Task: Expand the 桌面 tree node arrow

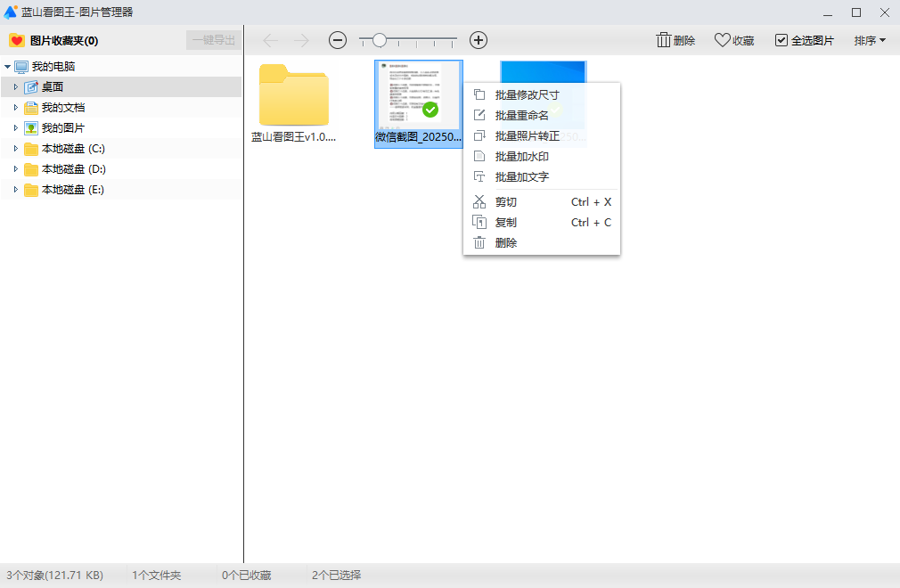Action: coord(16,87)
